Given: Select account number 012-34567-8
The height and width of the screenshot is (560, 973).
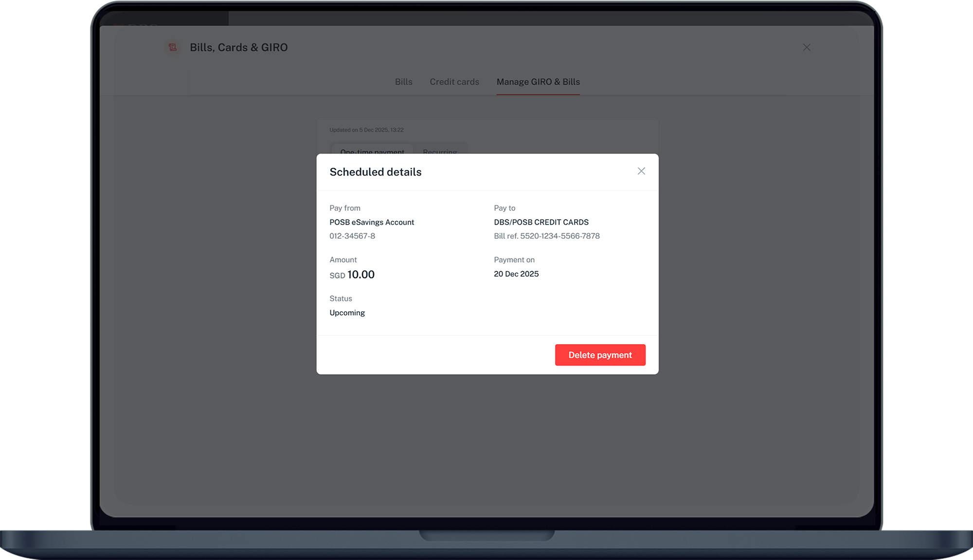Looking at the screenshot, I should (352, 236).
